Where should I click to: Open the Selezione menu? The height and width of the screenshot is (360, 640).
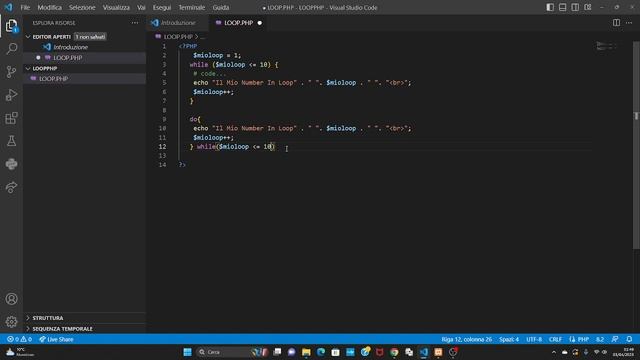(x=82, y=7)
